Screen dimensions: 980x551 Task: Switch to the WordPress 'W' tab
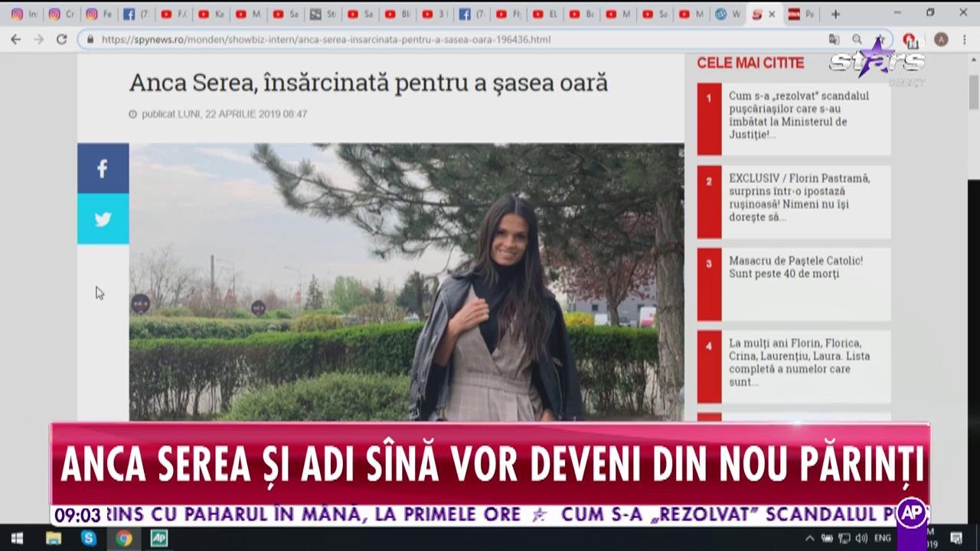click(x=727, y=14)
